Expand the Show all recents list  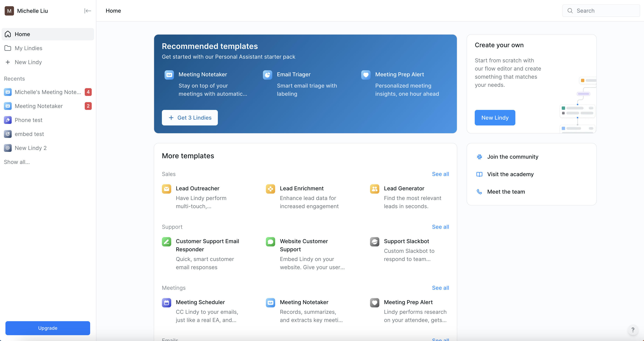click(x=17, y=162)
